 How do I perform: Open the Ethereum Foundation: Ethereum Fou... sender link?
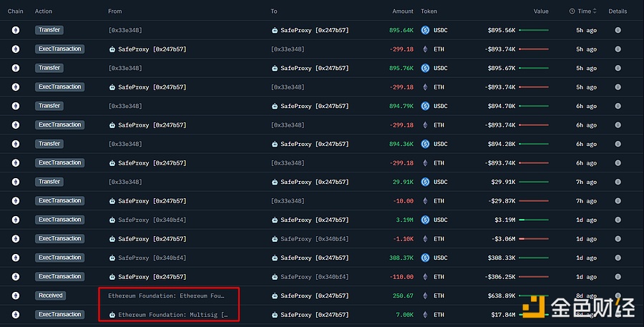click(166, 296)
